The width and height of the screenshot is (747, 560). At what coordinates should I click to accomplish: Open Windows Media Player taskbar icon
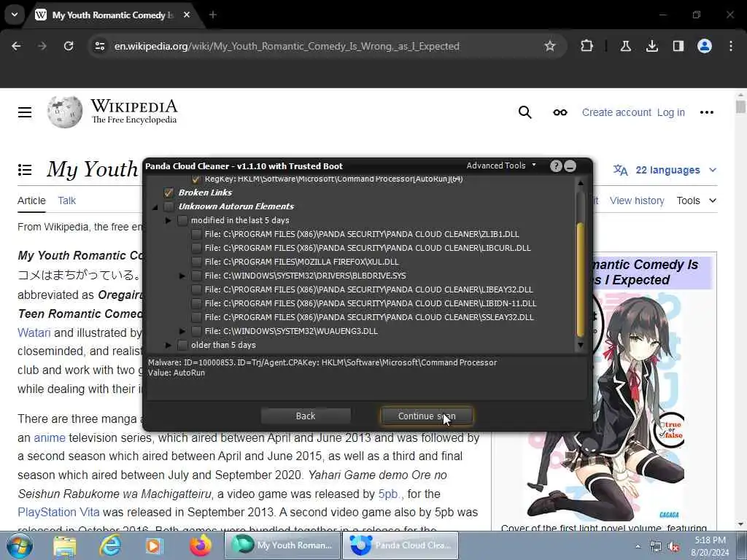(154, 546)
